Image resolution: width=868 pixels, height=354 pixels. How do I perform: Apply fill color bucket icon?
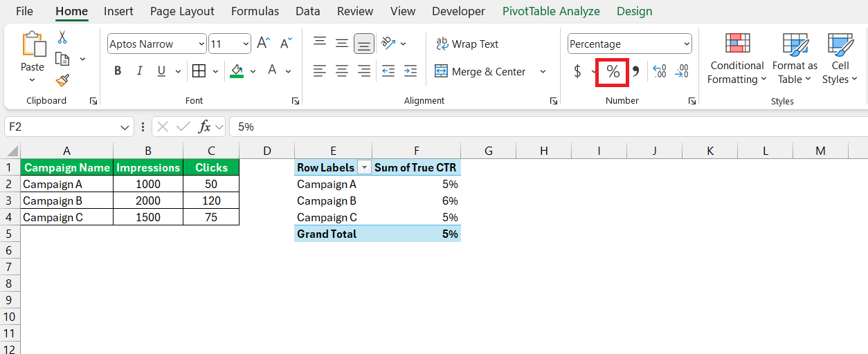pyautogui.click(x=237, y=71)
